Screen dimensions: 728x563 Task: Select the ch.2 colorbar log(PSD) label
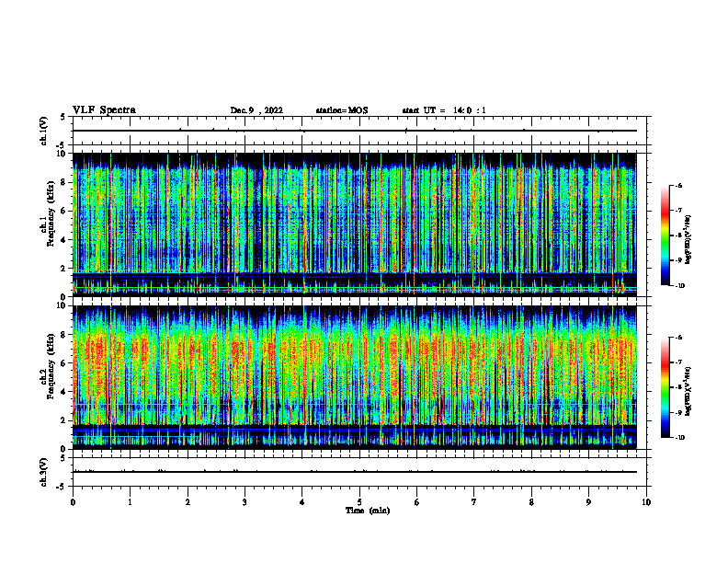688,391
